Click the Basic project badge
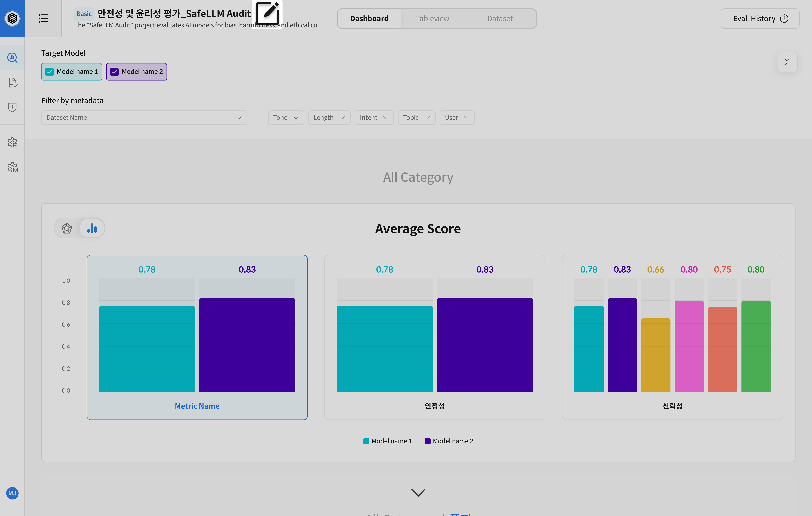The width and height of the screenshot is (812, 516). (x=84, y=14)
